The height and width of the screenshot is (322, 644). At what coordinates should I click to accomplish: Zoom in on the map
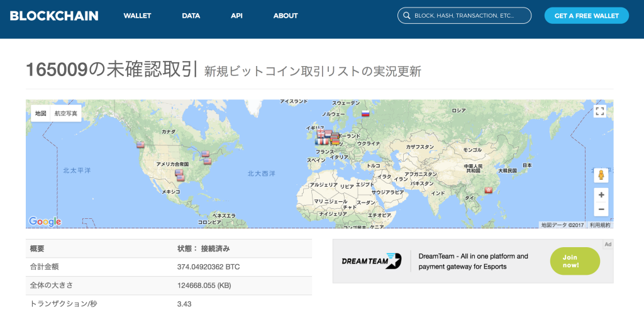pyautogui.click(x=601, y=194)
